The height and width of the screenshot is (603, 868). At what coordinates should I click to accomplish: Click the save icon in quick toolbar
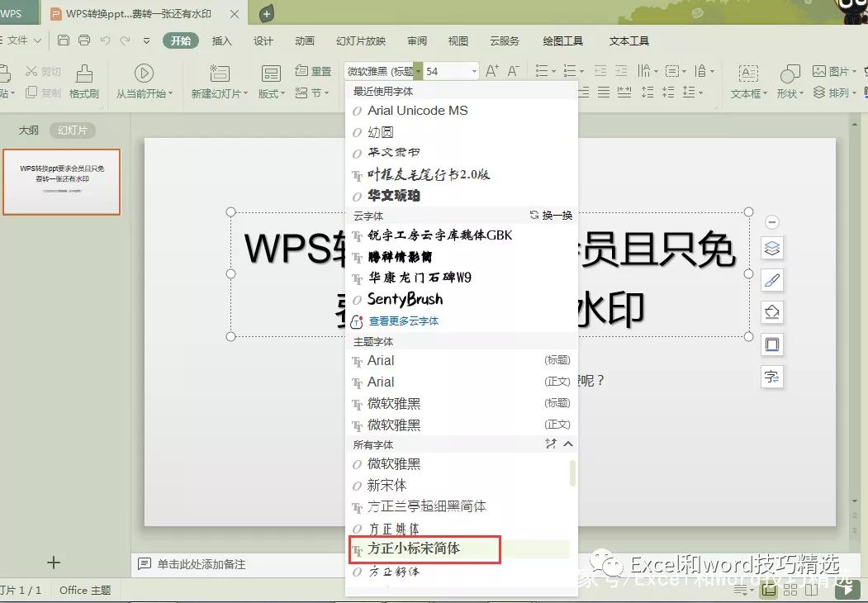[64, 40]
